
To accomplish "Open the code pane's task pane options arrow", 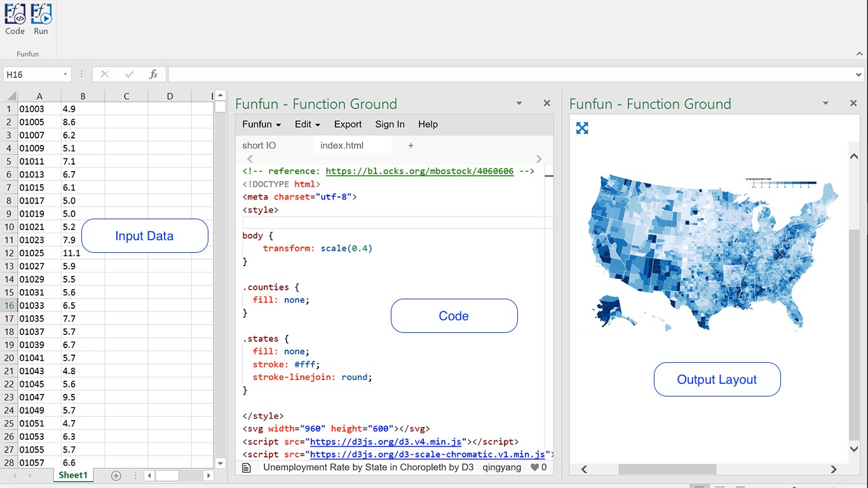I will click(519, 103).
